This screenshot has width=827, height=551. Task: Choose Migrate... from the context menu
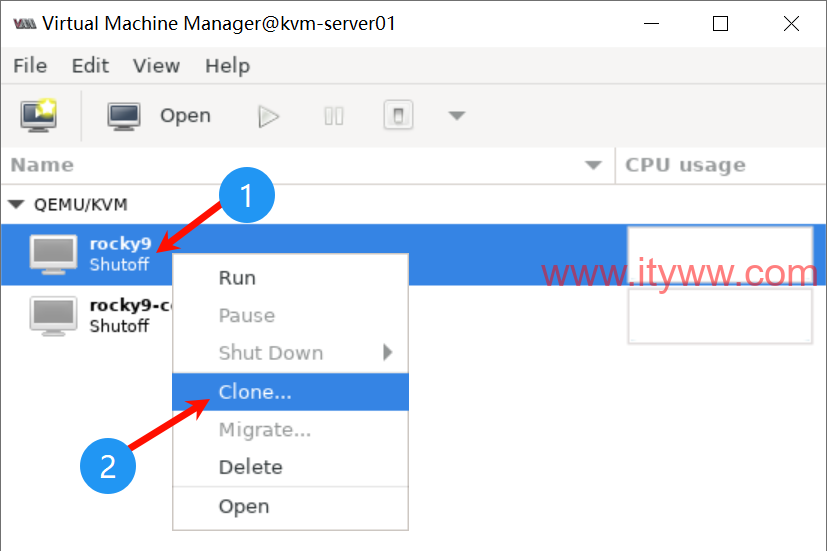point(290,430)
